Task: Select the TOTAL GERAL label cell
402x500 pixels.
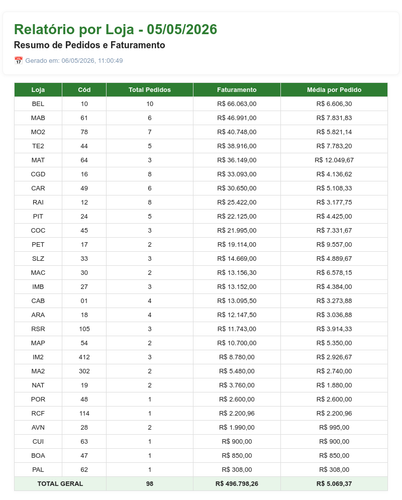Action: point(60,483)
